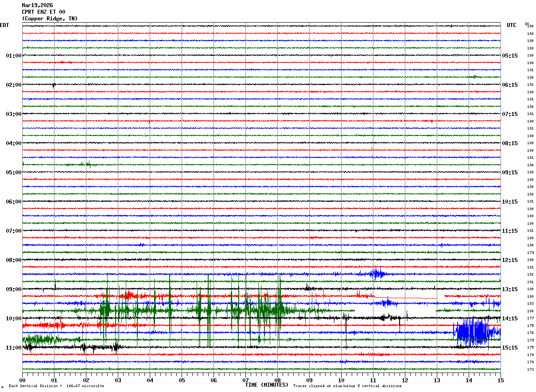Click minute 15 on the time axis
The width and height of the screenshot is (536, 392).
coord(501,380)
